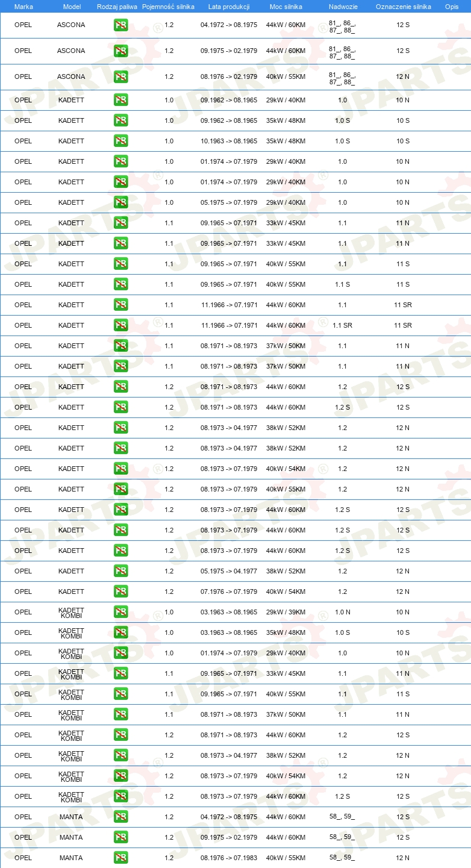The height and width of the screenshot is (868, 471).
Task: Click the fuel icon in the first ASCONA row
Action: coord(121,25)
